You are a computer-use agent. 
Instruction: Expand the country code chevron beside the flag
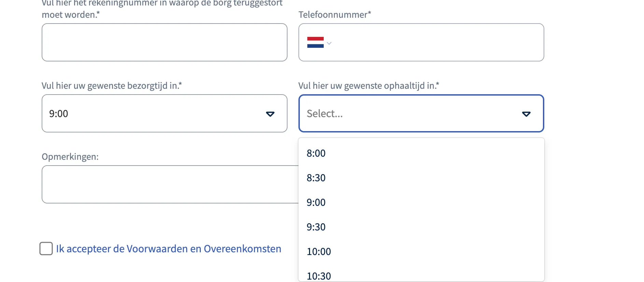coord(329,43)
